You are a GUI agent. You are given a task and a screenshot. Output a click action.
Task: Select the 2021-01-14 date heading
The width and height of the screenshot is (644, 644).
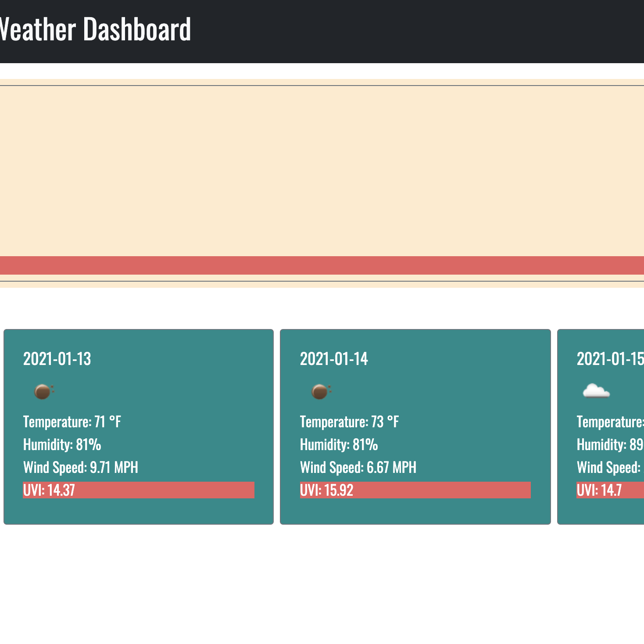click(x=334, y=359)
